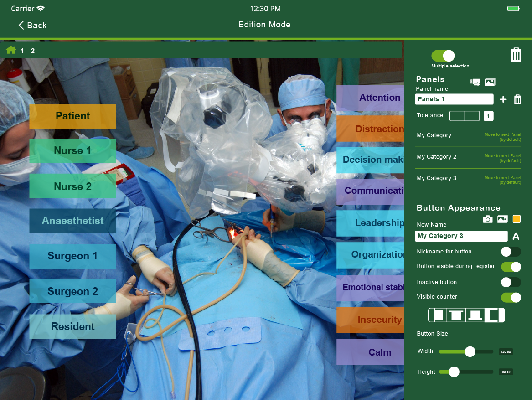
Task: Open the home panel via house icon
Action: point(11,50)
